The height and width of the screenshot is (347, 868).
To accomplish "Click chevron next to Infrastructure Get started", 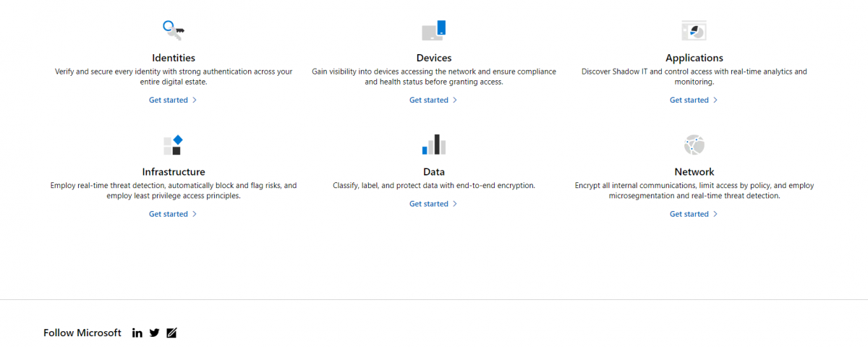I will click(195, 215).
